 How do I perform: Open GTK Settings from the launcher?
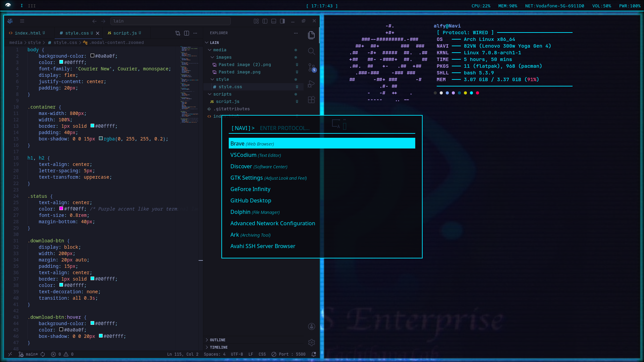pyautogui.click(x=322, y=178)
